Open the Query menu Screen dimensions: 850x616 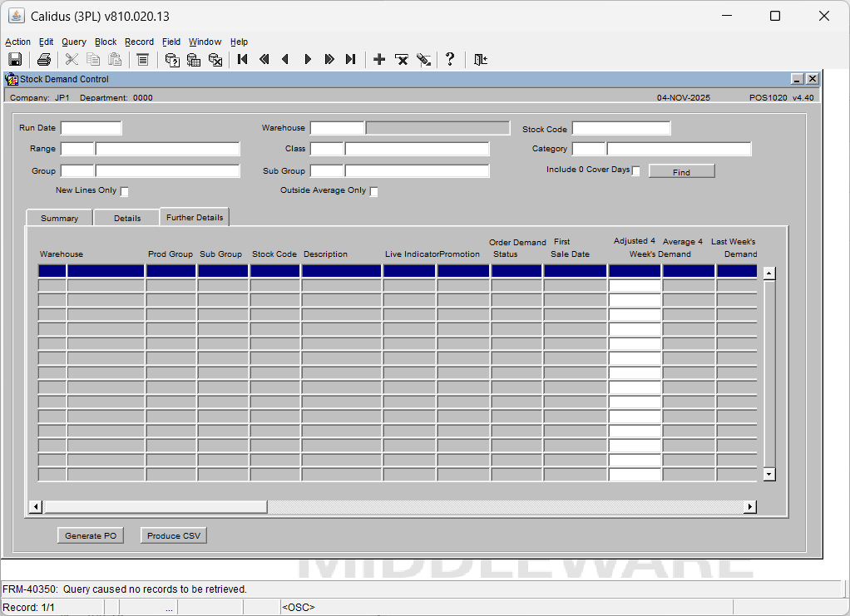point(73,42)
